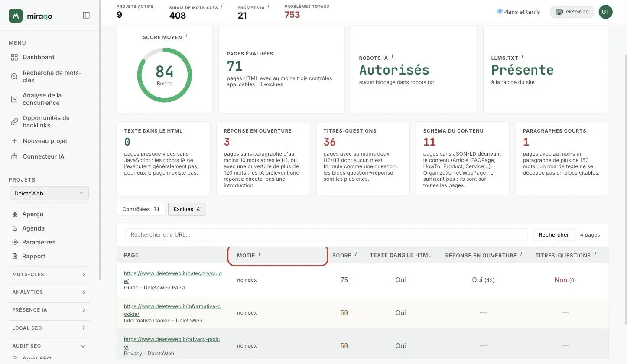Image resolution: width=627 pixels, height=364 pixels.
Task: Click info icon next to ROBOTS IA
Action: tap(392, 56)
